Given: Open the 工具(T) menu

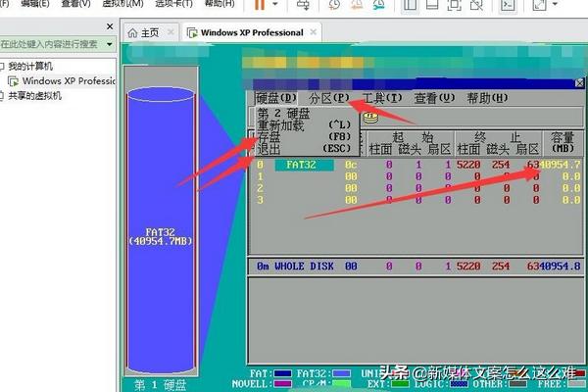Looking at the screenshot, I should [381, 98].
